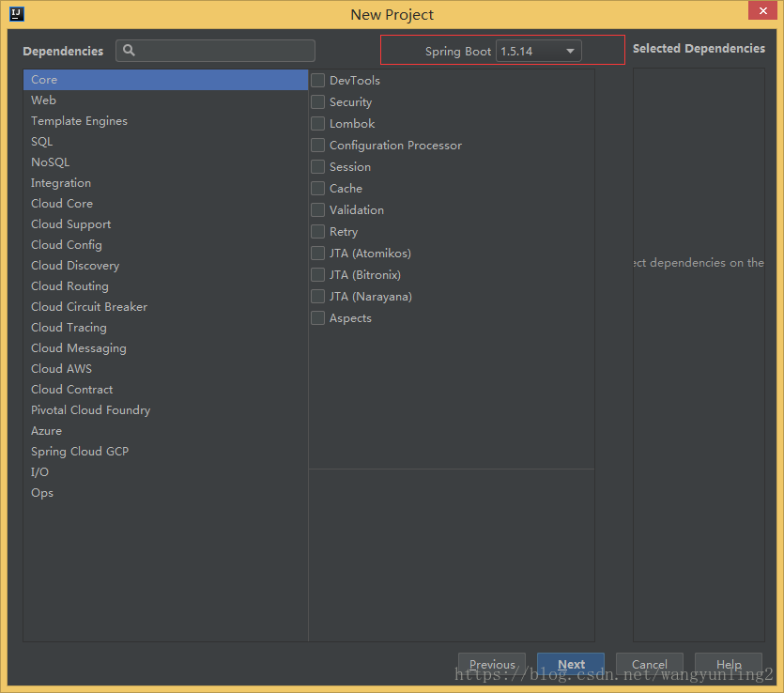The height and width of the screenshot is (693, 784).
Task: Open the Cloud Contract category
Action: point(165,390)
